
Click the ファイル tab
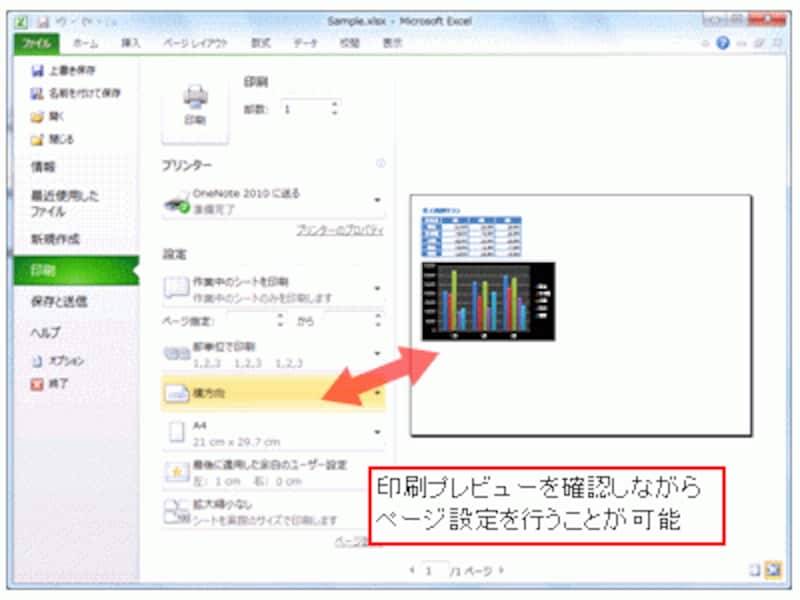[x=37, y=43]
